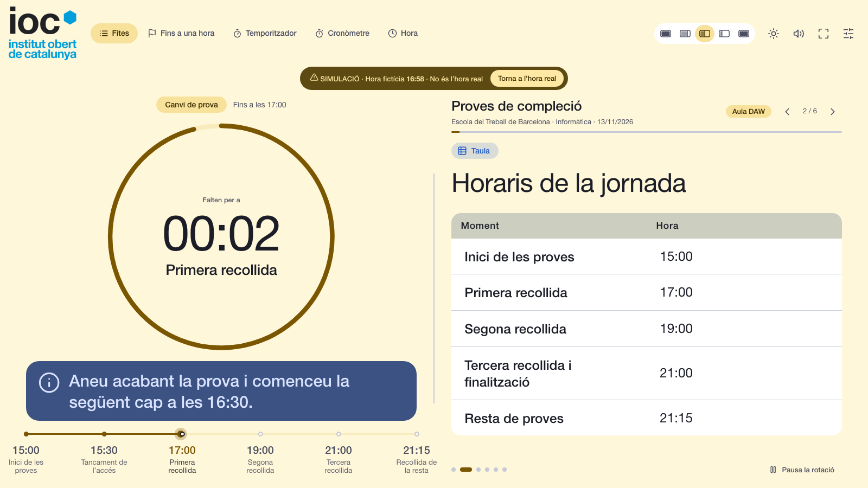Image resolution: width=868 pixels, height=488 pixels.
Task: Select the active second slide indicator
Action: [x=466, y=470]
